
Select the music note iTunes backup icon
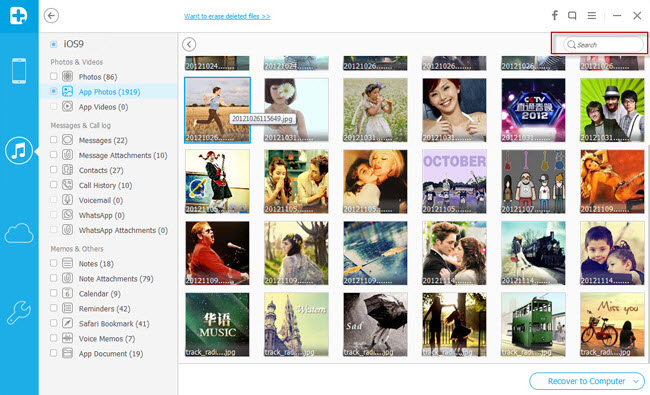(x=19, y=150)
